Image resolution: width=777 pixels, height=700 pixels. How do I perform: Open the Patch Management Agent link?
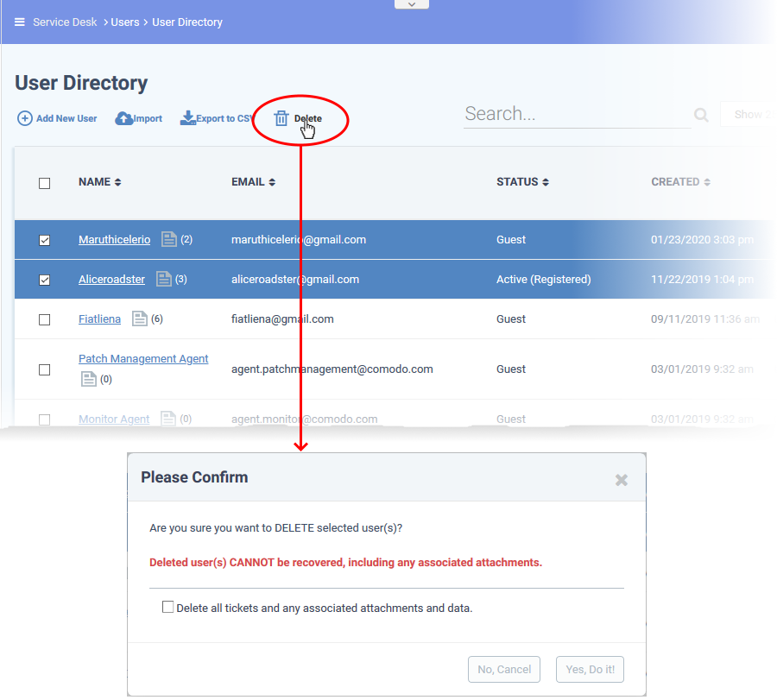coord(143,358)
